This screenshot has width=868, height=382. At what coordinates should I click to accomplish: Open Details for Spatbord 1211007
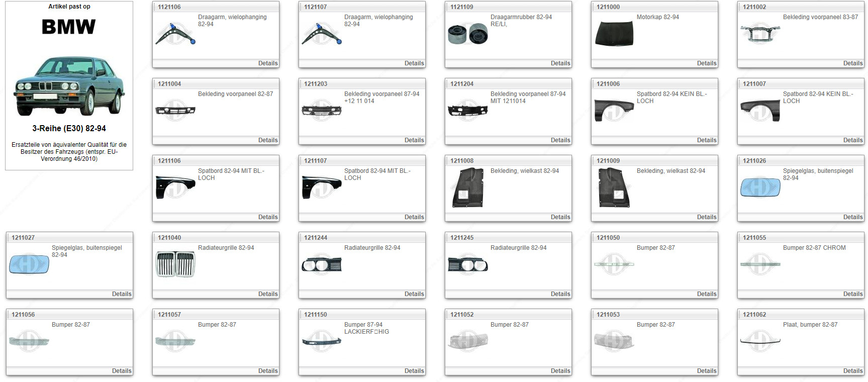click(853, 140)
